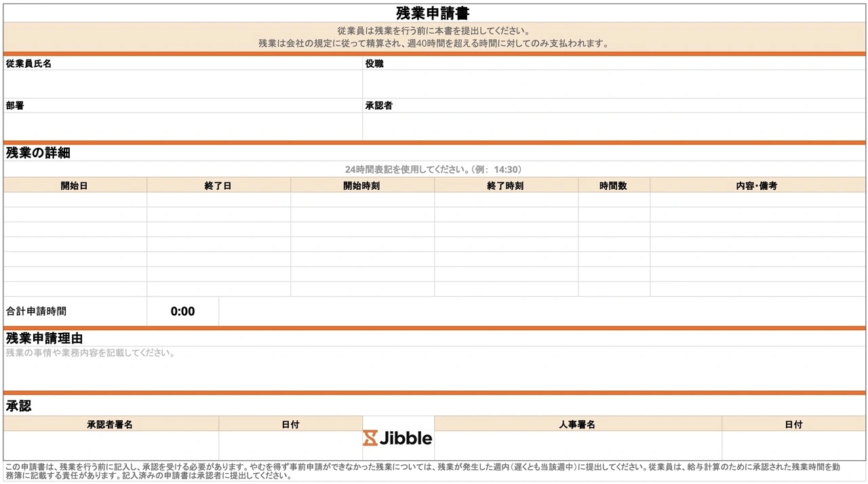Select the first 開始時刻 cell

coord(361,200)
